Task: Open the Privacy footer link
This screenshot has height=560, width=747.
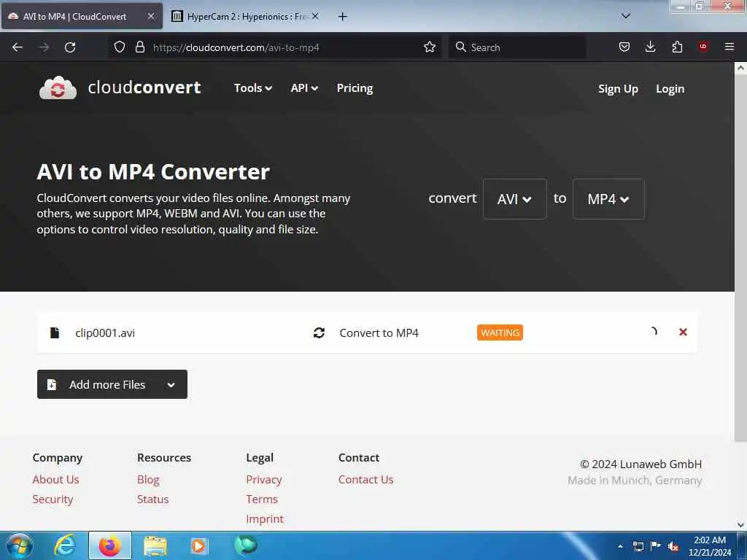Action: [x=264, y=480]
